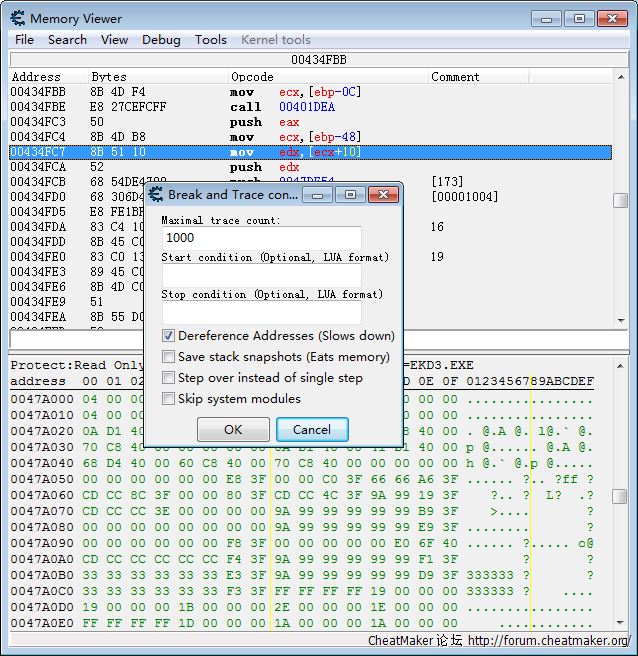The width and height of the screenshot is (638, 656).
Task: Maximize the Memory Viewer window
Action: coord(578,18)
